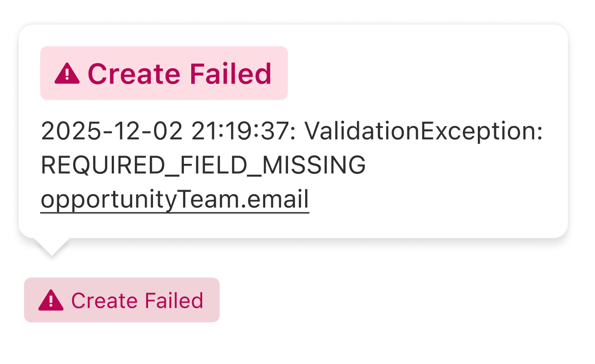Click the warning triangle in the tooltip header
The width and height of the screenshot is (595, 364).
click(67, 74)
